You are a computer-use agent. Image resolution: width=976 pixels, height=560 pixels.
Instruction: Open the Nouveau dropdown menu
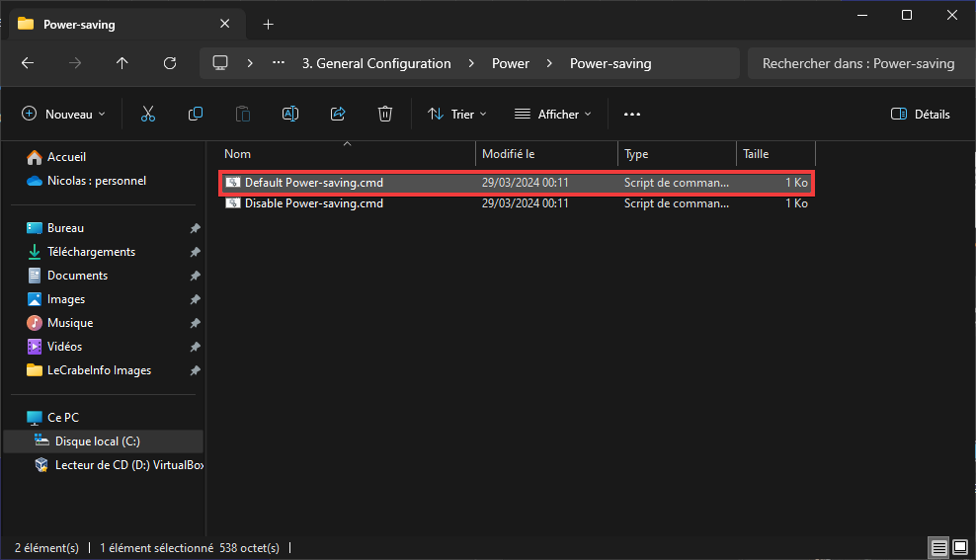point(63,114)
